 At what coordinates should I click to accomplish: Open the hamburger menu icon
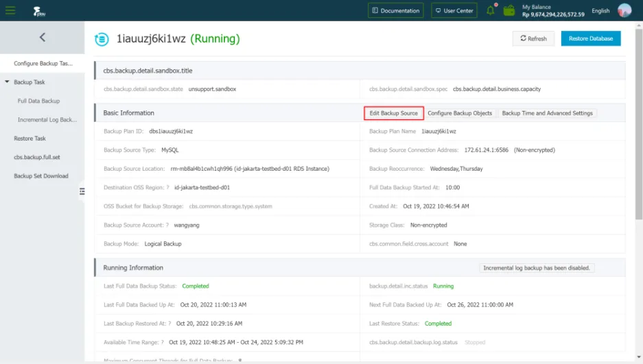[x=10, y=10]
